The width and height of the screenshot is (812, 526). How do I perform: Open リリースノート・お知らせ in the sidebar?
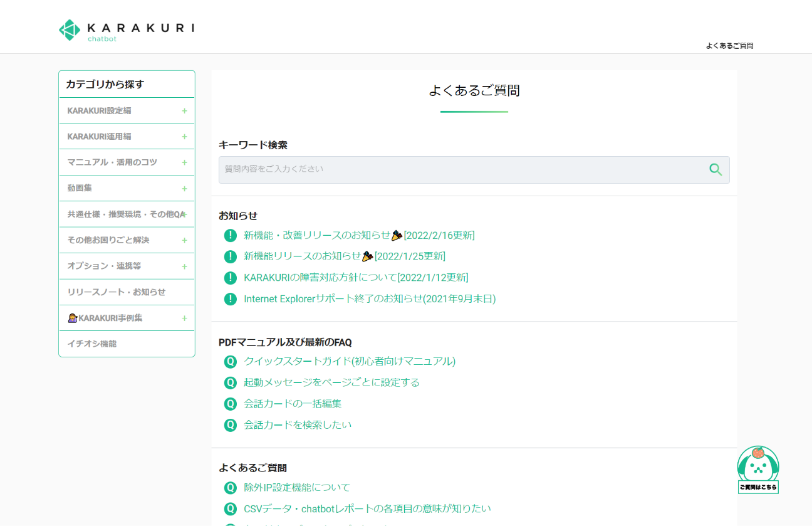point(117,292)
